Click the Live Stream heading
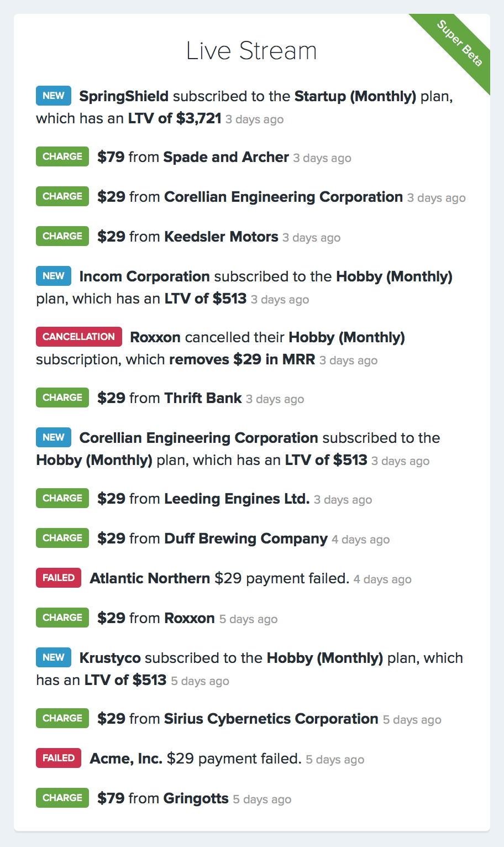This screenshot has width=504, height=847. 251,51
